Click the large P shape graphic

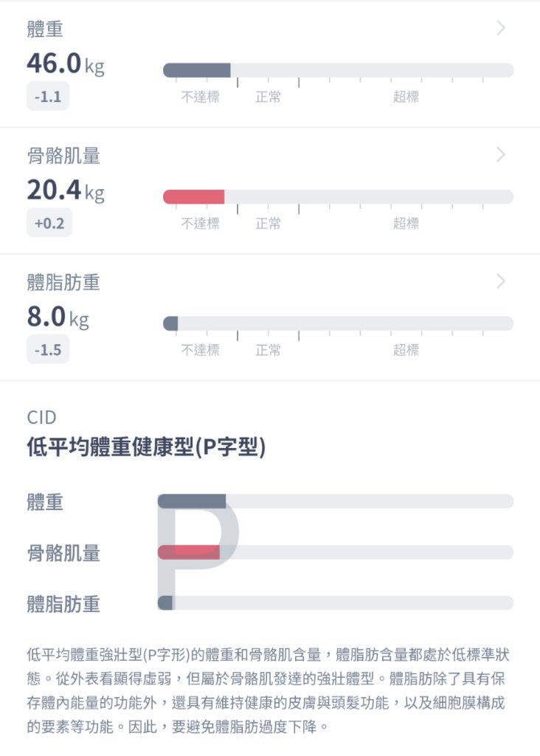(198, 551)
